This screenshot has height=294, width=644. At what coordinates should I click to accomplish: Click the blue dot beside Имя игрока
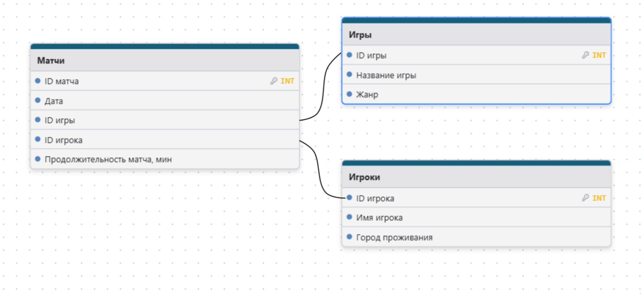click(349, 217)
